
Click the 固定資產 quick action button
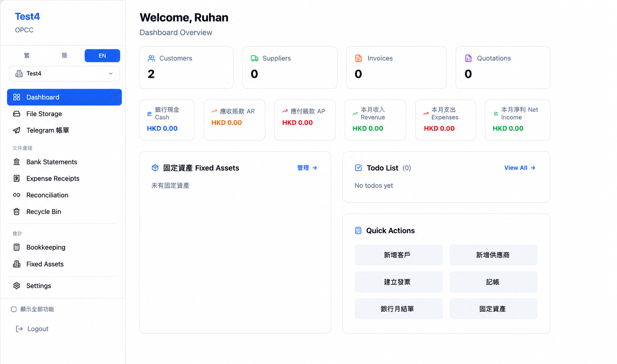493,309
